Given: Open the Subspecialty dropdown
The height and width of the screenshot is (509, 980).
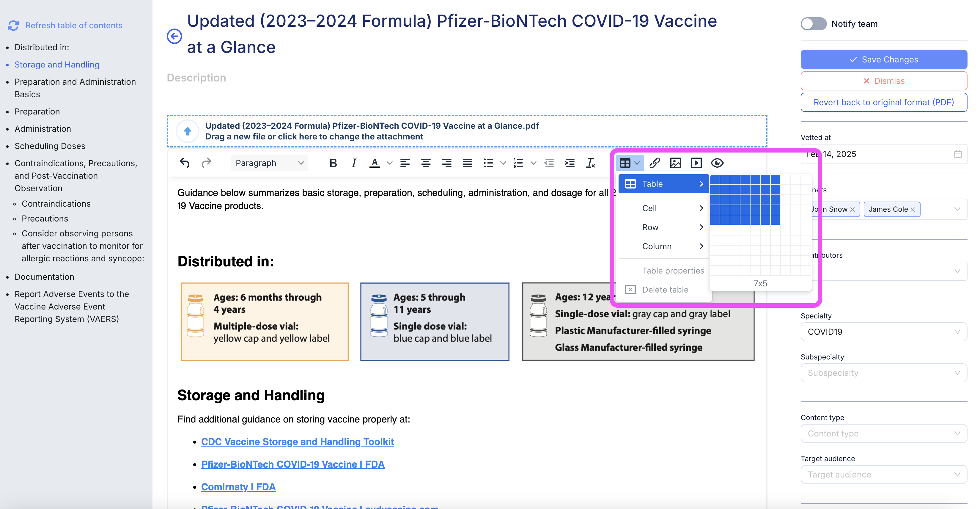Looking at the screenshot, I should pyautogui.click(x=883, y=373).
